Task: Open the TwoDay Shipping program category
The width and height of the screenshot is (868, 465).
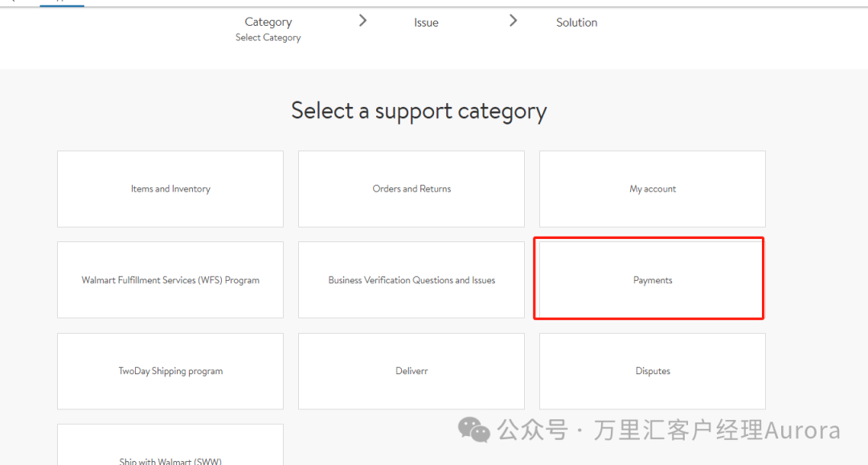Action: click(x=170, y=372)
